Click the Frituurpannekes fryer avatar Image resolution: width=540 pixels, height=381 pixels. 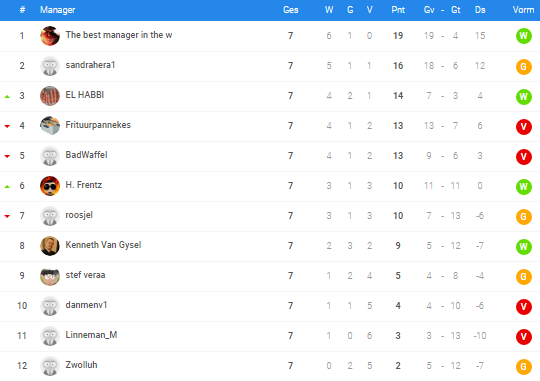[50, 126]
